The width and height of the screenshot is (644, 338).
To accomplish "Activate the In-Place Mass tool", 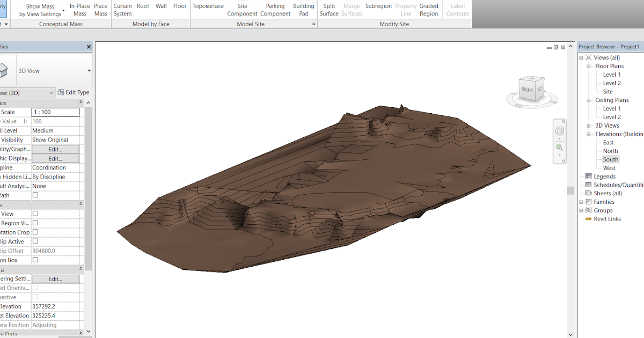I will coord(79,10).
